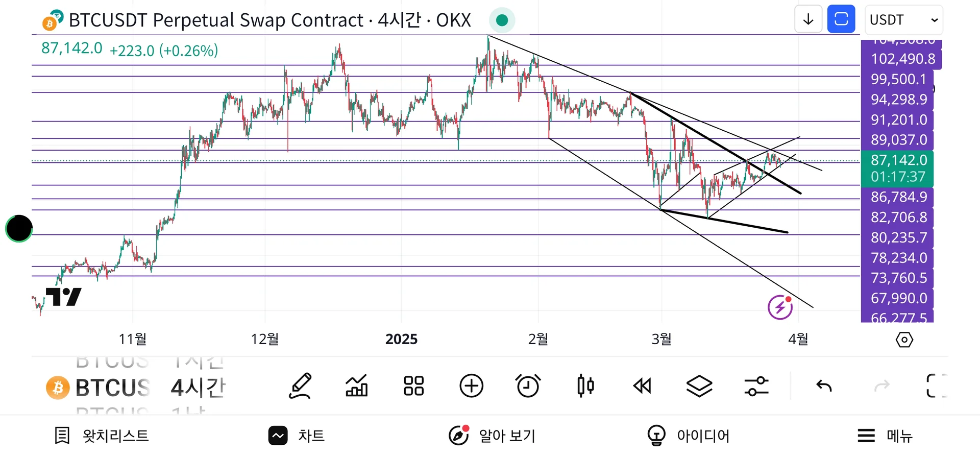Viewport: 980px width, 457px height.
Task: Open the BTCUS symbol selector
Action: tap(100, 388)
